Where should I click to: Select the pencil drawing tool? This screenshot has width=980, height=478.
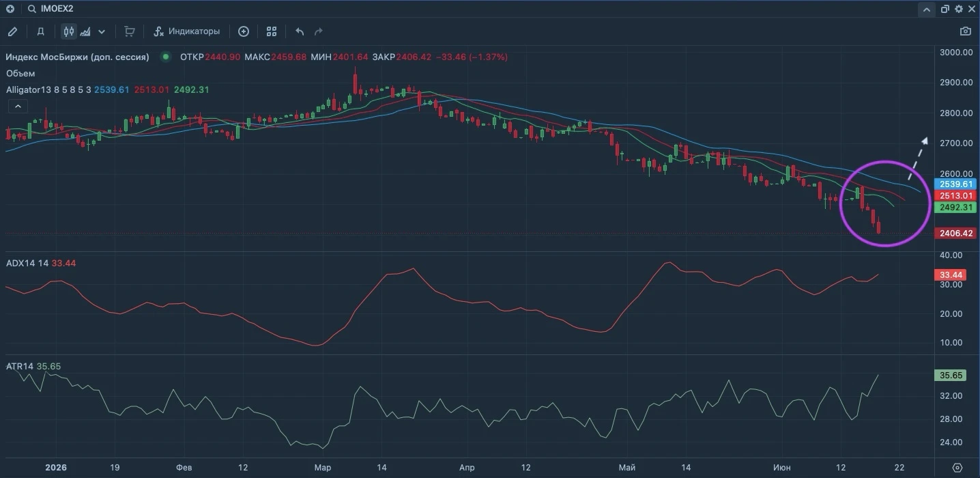coord(12,31)
